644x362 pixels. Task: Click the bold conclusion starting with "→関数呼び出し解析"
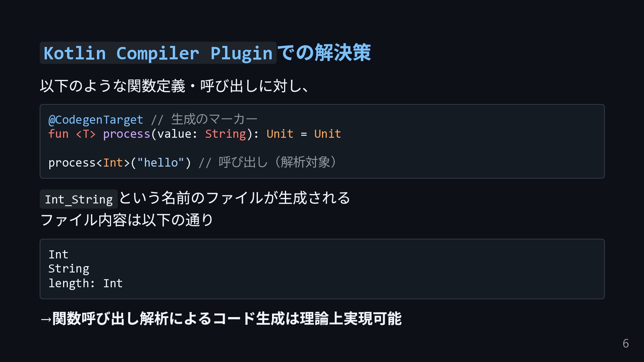coord(221,318)
